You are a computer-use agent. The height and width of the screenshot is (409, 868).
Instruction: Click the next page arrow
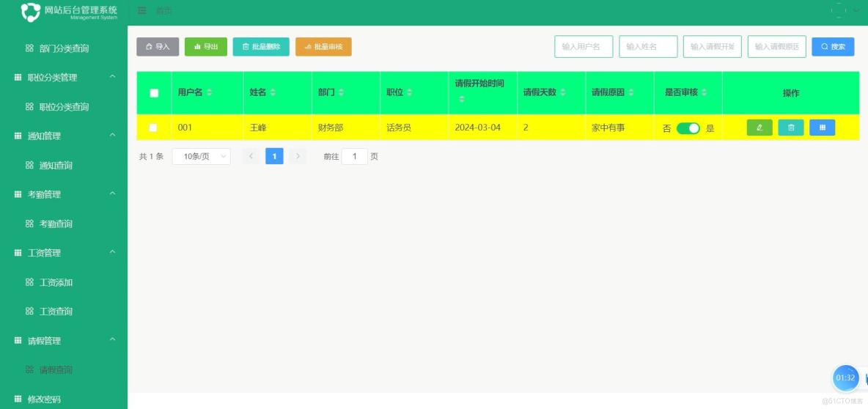click(298, 157)
